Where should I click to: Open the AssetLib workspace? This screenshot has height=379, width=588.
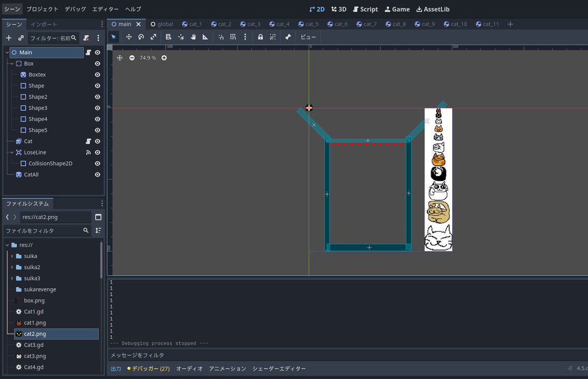coord(433,9)
